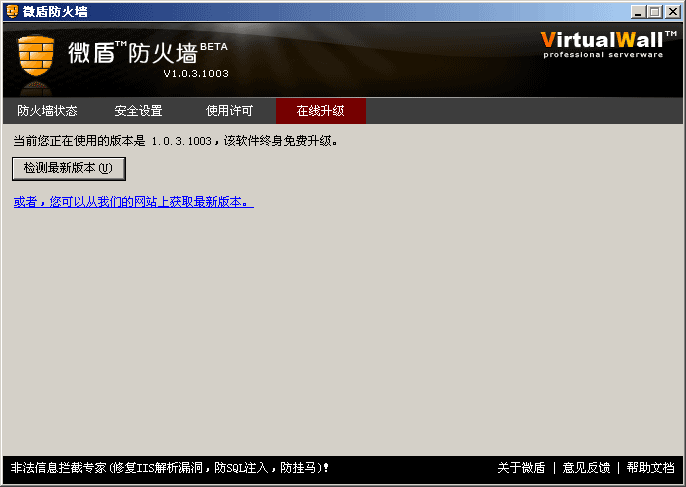Maximize the 微盾防火墙 window
This screenshot has height=487, width=686.
(655, 12)
